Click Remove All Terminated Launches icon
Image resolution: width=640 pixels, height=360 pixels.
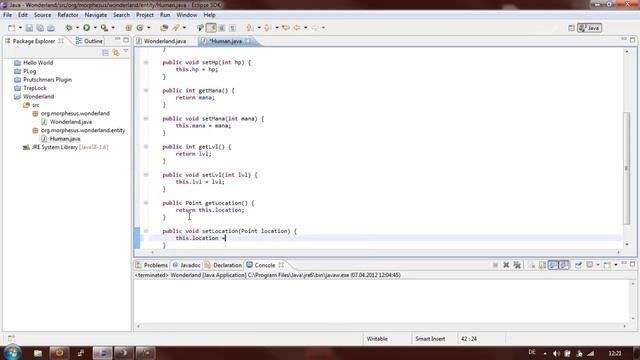click(x=517, y=265)
